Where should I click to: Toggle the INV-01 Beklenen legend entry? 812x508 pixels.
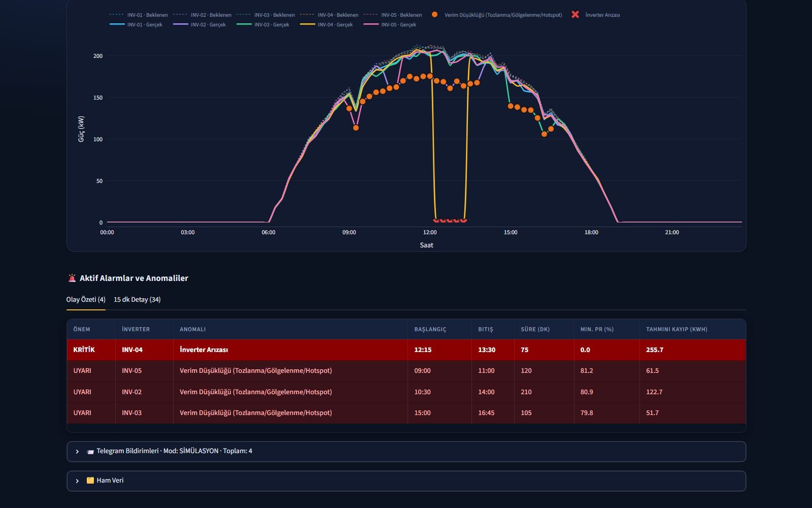click(139, 15)
